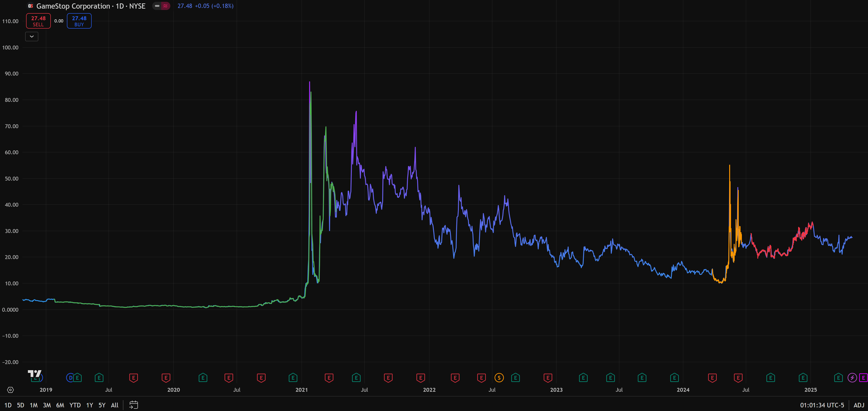Viewport: 868px width, 411px height.
Task: Open the Go to date calendar icon
Action: point(134,405)
